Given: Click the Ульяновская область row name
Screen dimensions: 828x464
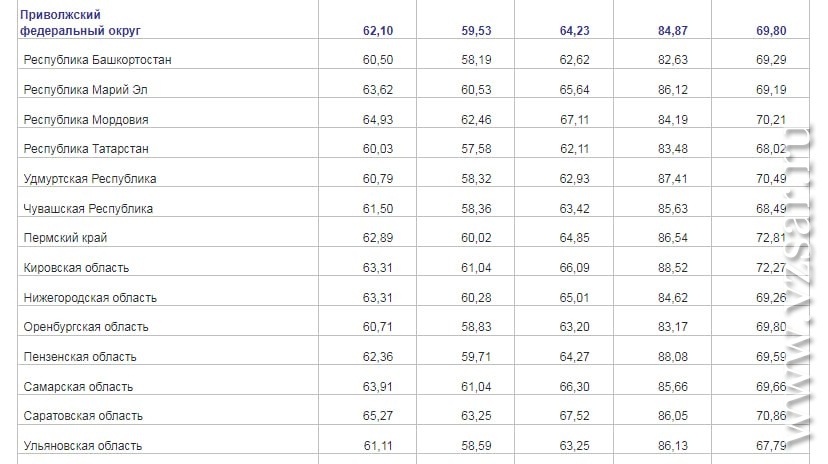Looking at the screenshot, I should pyautogui.click(x=82, y=446).
